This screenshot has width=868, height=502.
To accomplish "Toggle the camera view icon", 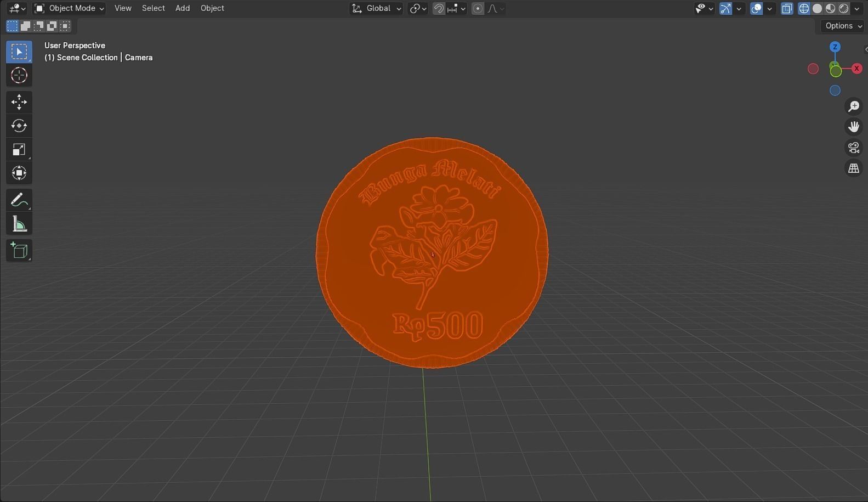I will (854, 148).
